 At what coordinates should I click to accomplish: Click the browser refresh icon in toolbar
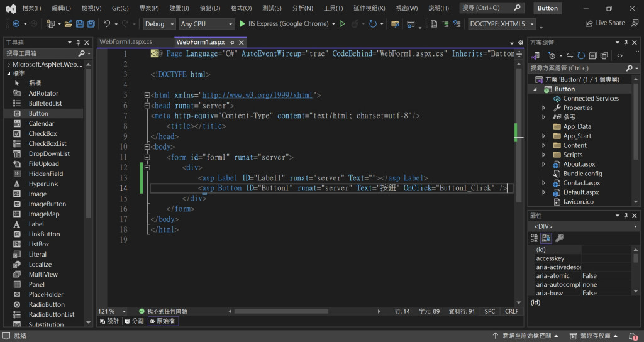click(373, 24)
